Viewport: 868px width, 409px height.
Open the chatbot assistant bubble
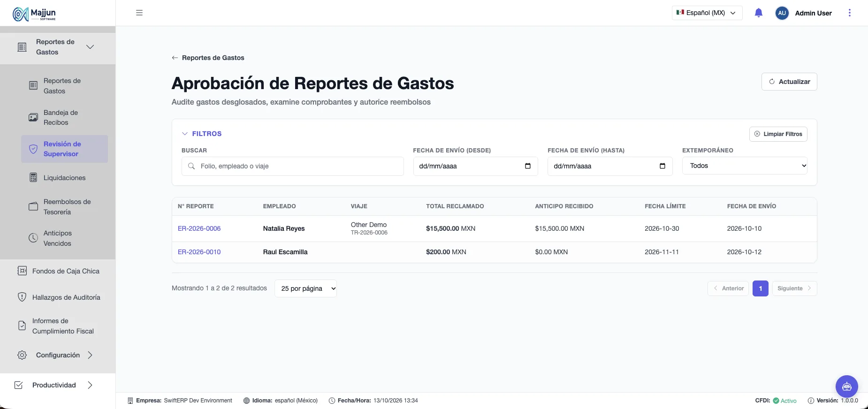click(846, 386)
